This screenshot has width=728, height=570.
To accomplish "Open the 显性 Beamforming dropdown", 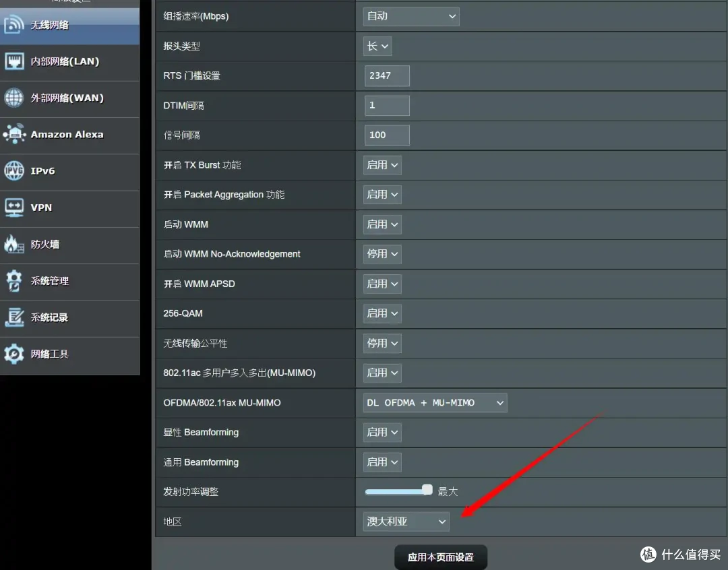I will tap(382, 432).
